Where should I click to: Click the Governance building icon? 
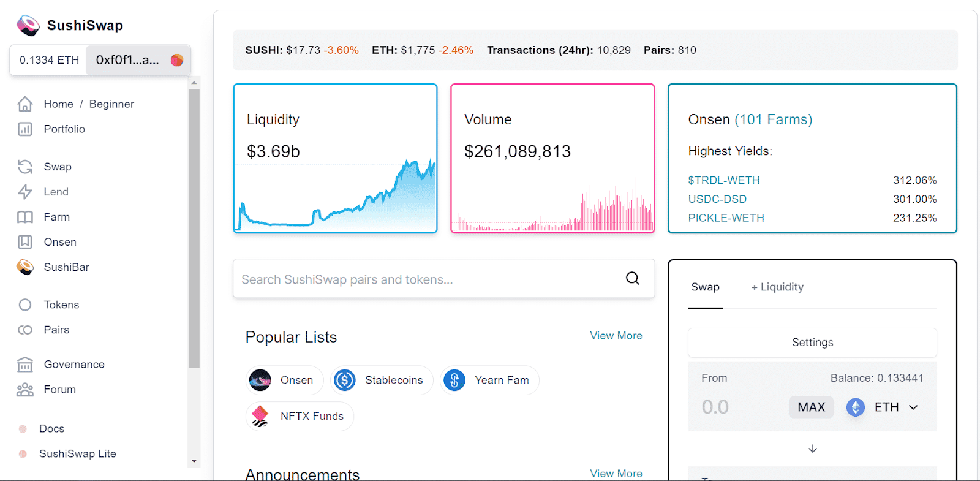coord(25,365)
